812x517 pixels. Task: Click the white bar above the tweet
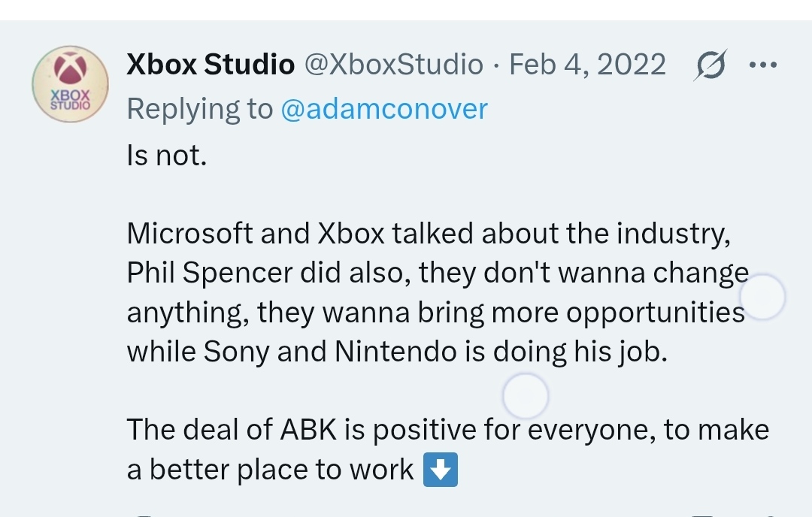(406, 10)
